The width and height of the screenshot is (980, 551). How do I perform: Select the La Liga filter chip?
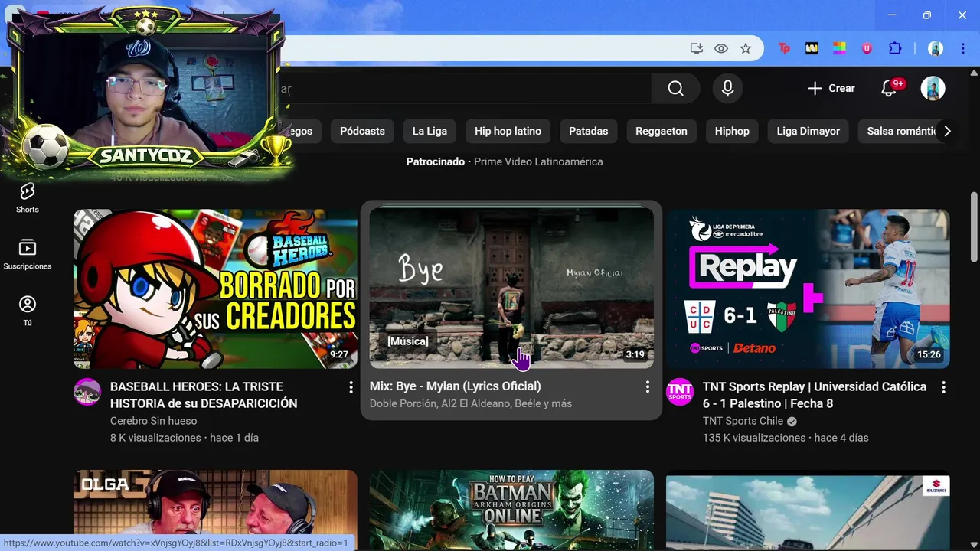430,131
